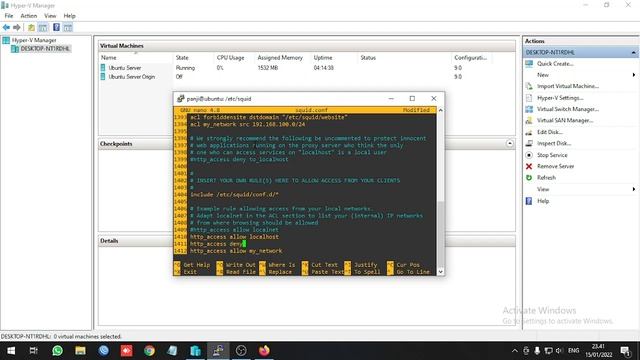Click the Quick Create monitor icon
The width and height of the screenshot is (640, 360).
pos(529,64)
